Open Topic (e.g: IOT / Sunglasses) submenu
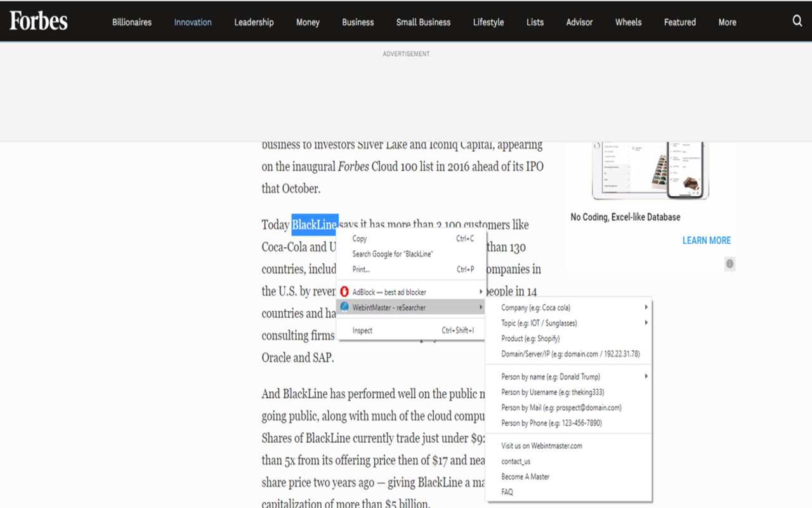The image size is (812, 508). point(569,323)
